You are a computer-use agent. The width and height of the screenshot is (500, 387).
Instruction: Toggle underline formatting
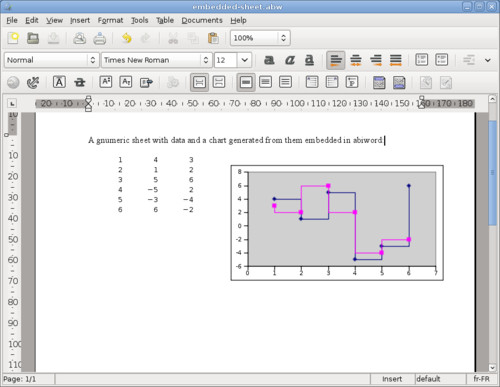coord(309,60)
